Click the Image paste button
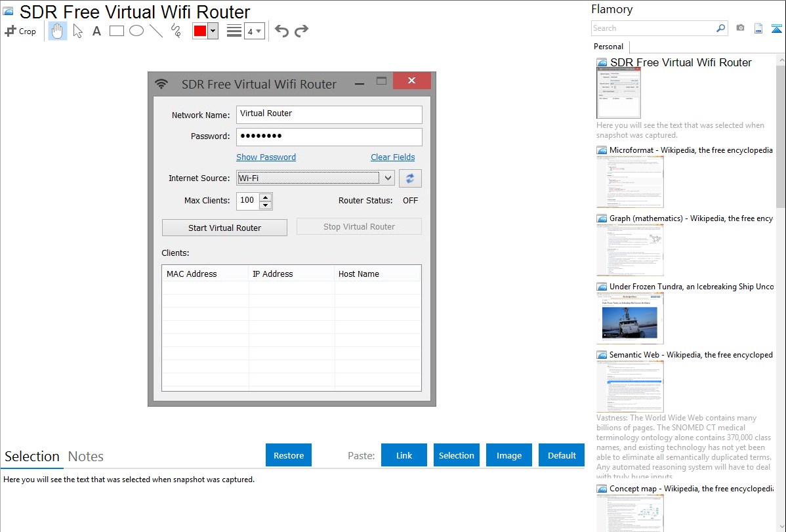This screenshot has width=786, height=532. pos(508,455)
